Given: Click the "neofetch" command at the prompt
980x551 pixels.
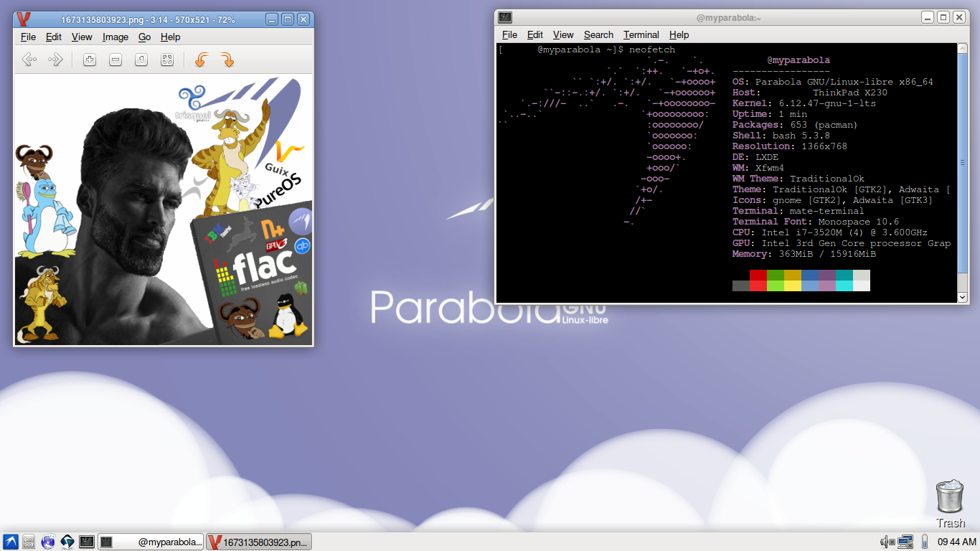Looking at the screenshot, I should 652,50.
